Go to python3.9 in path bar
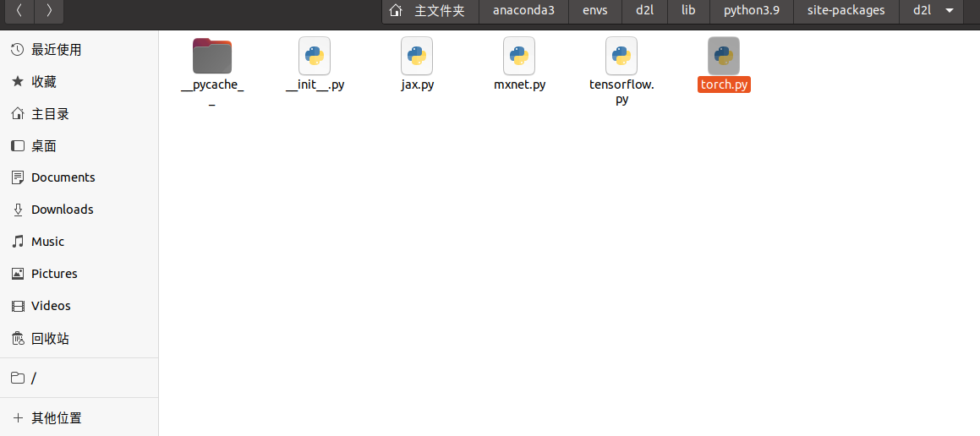Screen dimensions: 980x436 pos(751,11)
